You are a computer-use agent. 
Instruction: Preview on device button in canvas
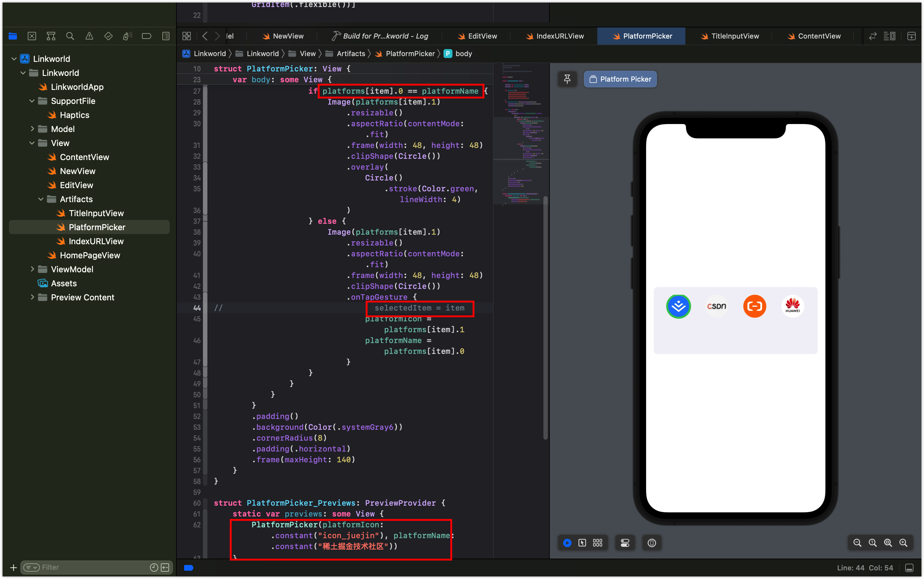click(652, 543)
